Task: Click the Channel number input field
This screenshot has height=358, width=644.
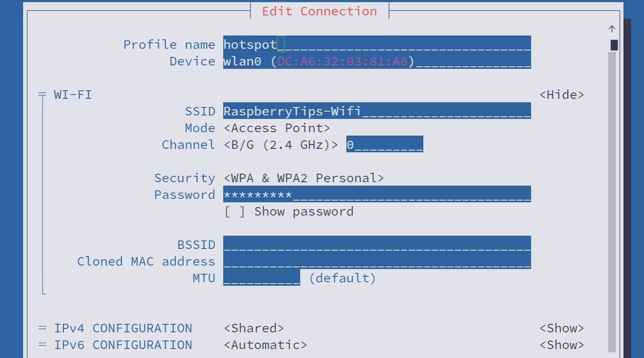Action: click(x=383, y=145)
